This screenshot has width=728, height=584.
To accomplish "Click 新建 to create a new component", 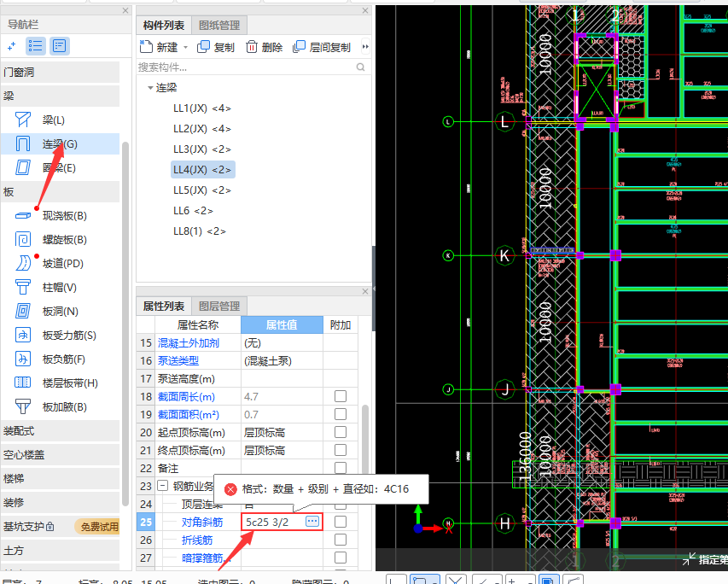I will (x=159, y=47).
